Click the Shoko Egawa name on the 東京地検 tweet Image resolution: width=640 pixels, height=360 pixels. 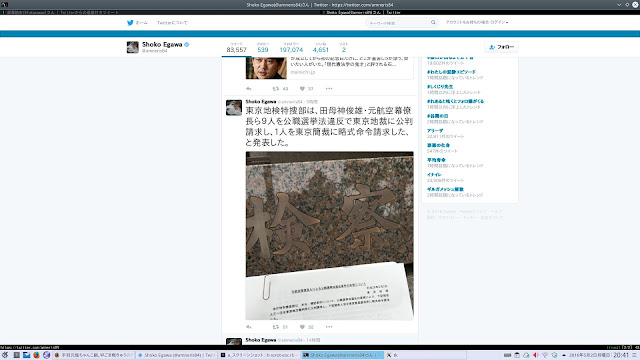(x=261, y=102)
